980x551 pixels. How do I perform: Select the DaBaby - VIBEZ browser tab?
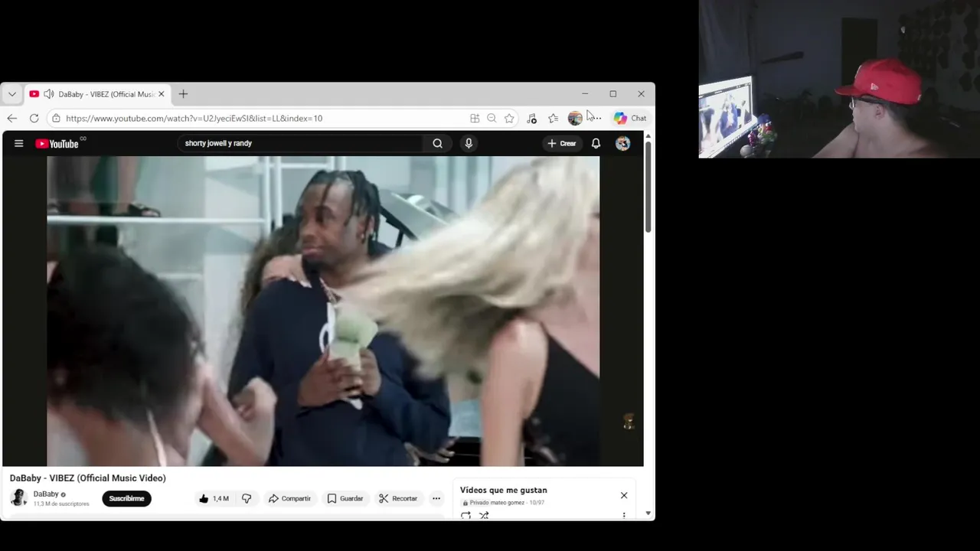tap(96, 94)
